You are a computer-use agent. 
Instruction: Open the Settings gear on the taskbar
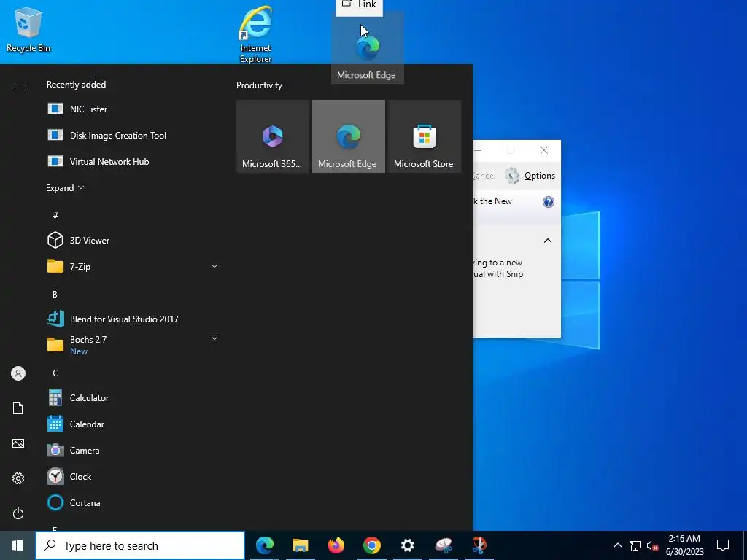pyautogui.click(x=407, y=545)
